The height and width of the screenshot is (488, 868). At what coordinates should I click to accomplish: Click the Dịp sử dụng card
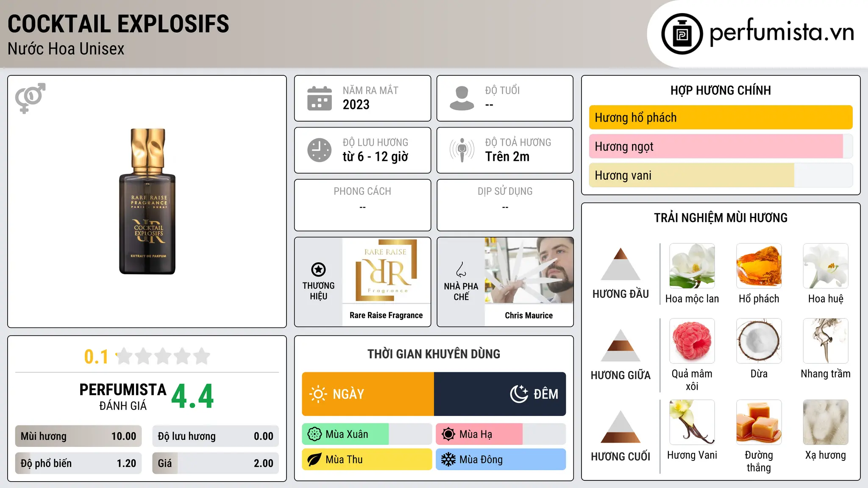505,205
